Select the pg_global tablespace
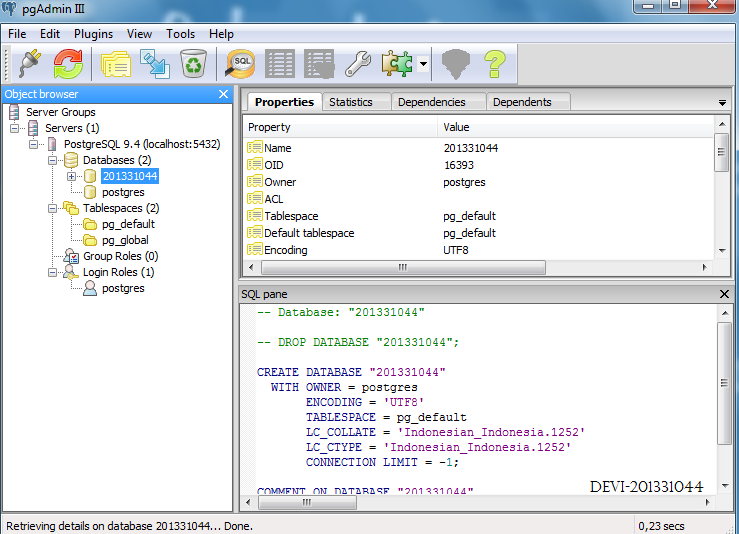 [x=125, y=240]
